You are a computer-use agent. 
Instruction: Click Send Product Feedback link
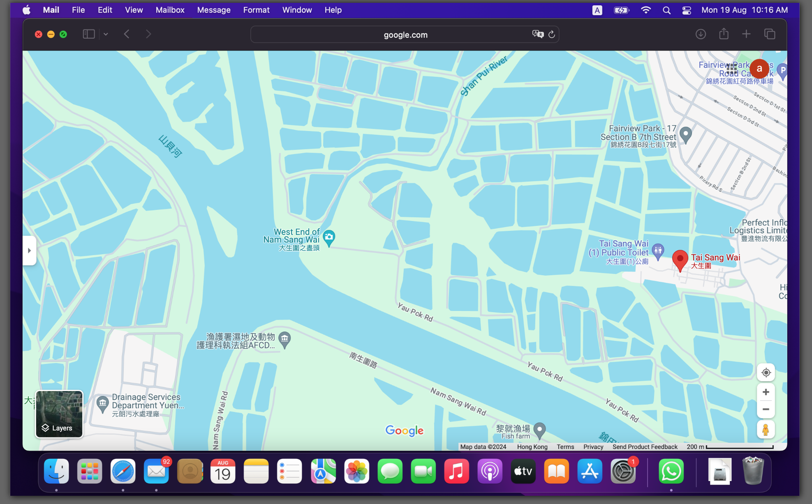tap(645, 447)
